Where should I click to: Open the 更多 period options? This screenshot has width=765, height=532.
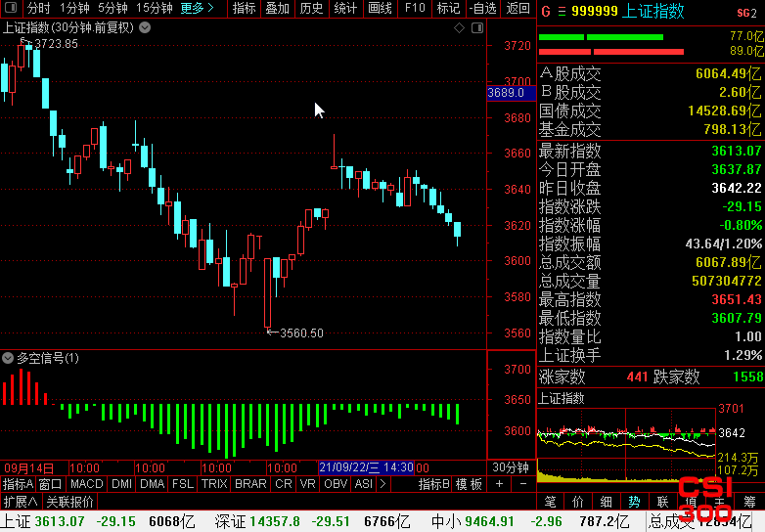(x=197, y=8)
